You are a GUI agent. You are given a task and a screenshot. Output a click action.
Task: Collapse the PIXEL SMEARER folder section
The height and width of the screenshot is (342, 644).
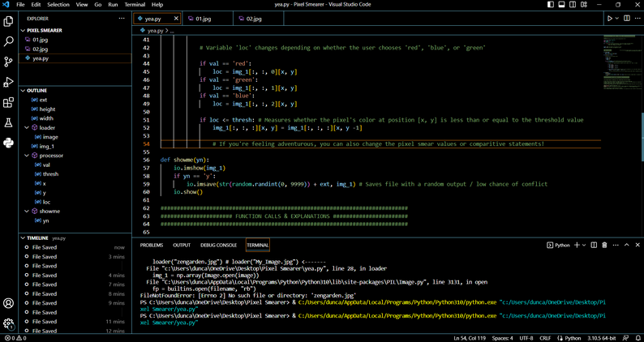pos(22,30)
